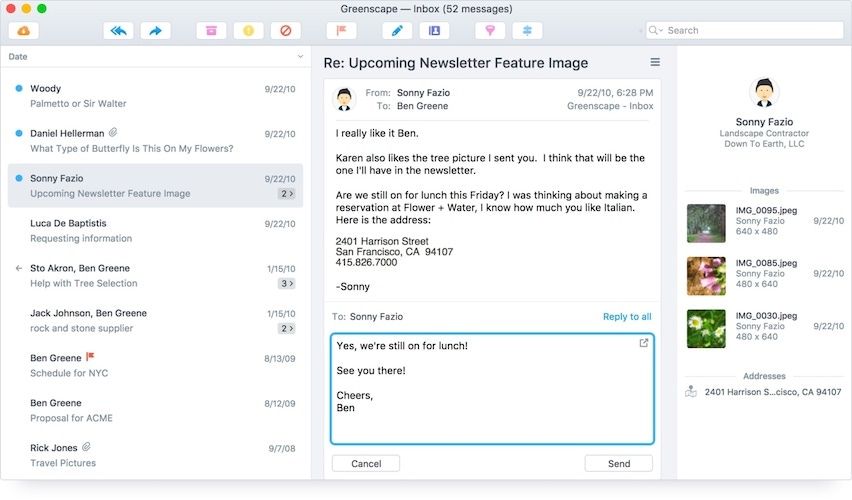Open the message options hamburger menu
Screen dimensions: 852x500
(x=655, y=62)
